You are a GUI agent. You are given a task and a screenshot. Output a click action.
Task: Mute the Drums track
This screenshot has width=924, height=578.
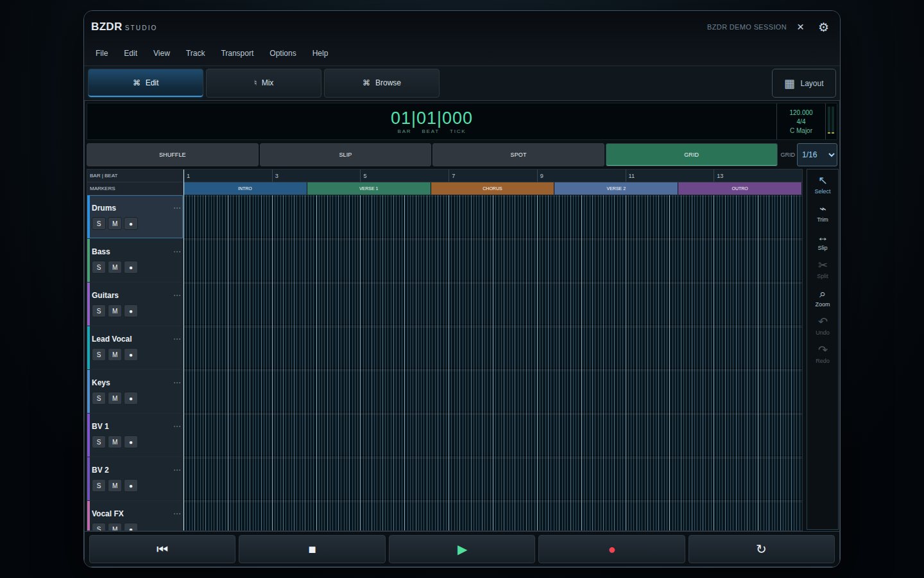pos(115,223)
